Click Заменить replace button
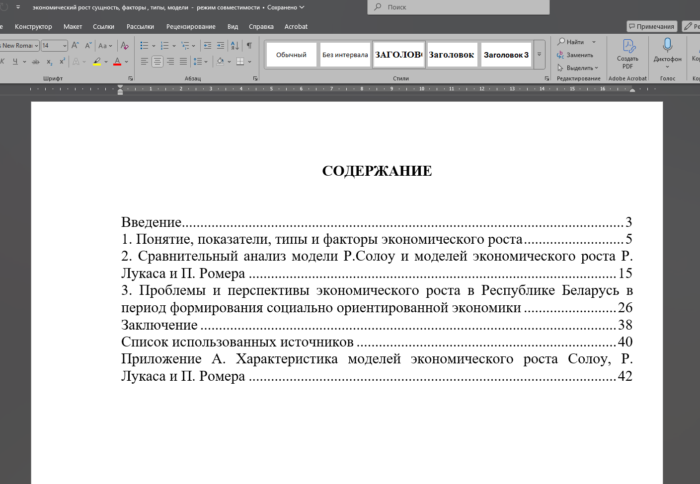Viewport: 700px width, 484px height. 575,55
